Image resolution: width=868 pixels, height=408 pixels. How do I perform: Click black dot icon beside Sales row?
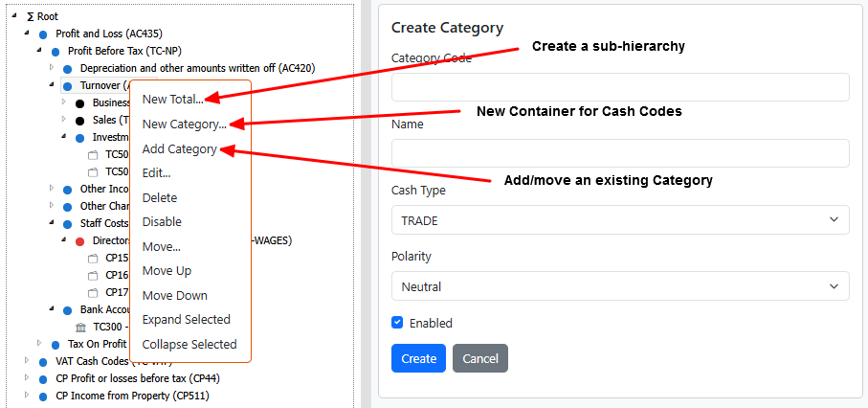(x=79, y=121)
